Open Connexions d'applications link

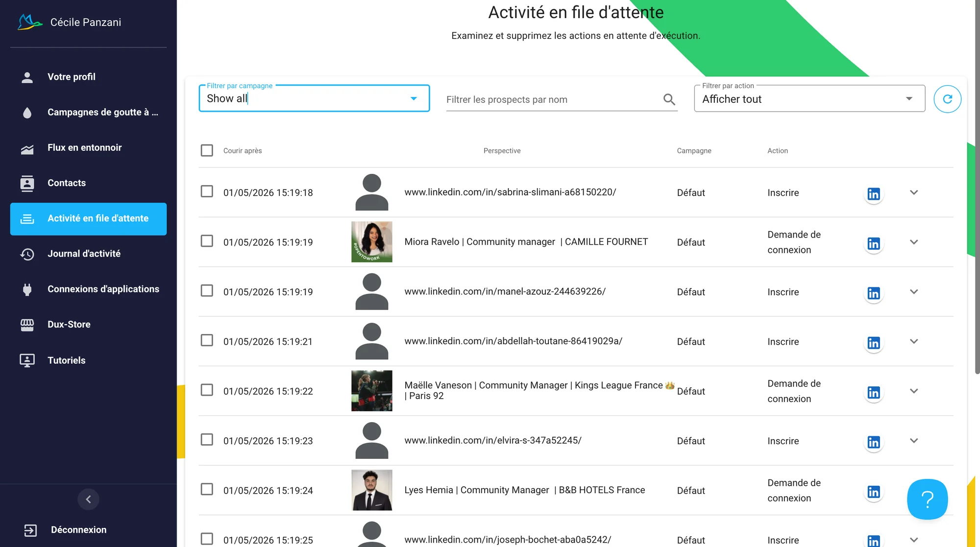coord(88,289)
